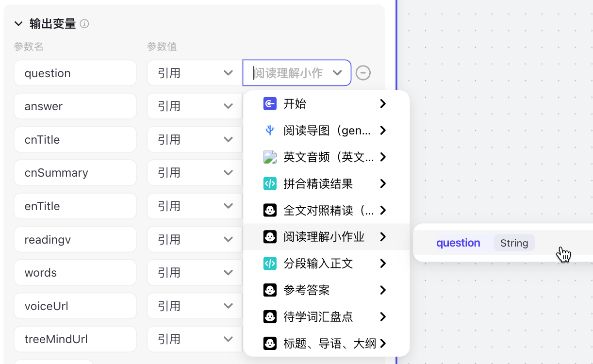
Task: Expand the 阅读理解小作业 submenu arrow
Action: click(383, 237)
